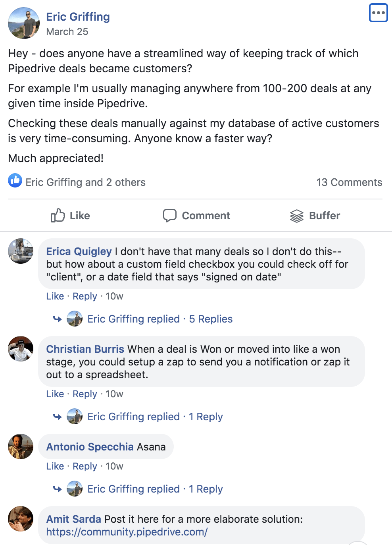Screen dimensions: 392x545
Task: Click the blue like reaction icon
Action: [x=15, y=181]
